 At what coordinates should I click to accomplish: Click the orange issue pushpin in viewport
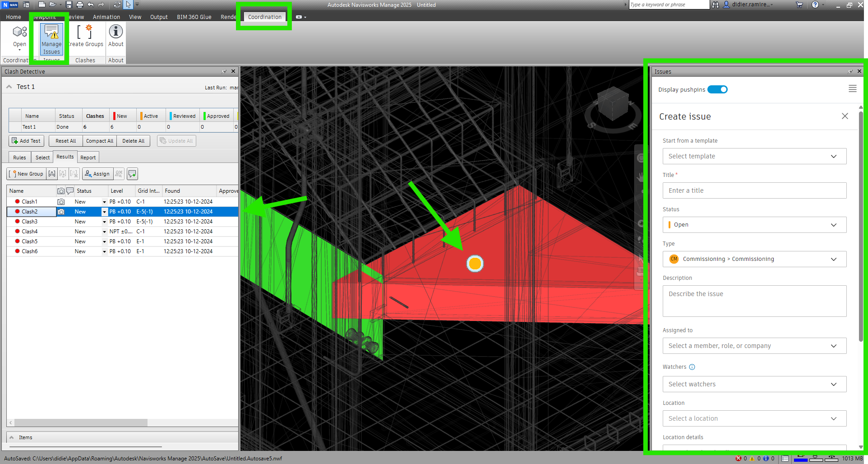475,264
